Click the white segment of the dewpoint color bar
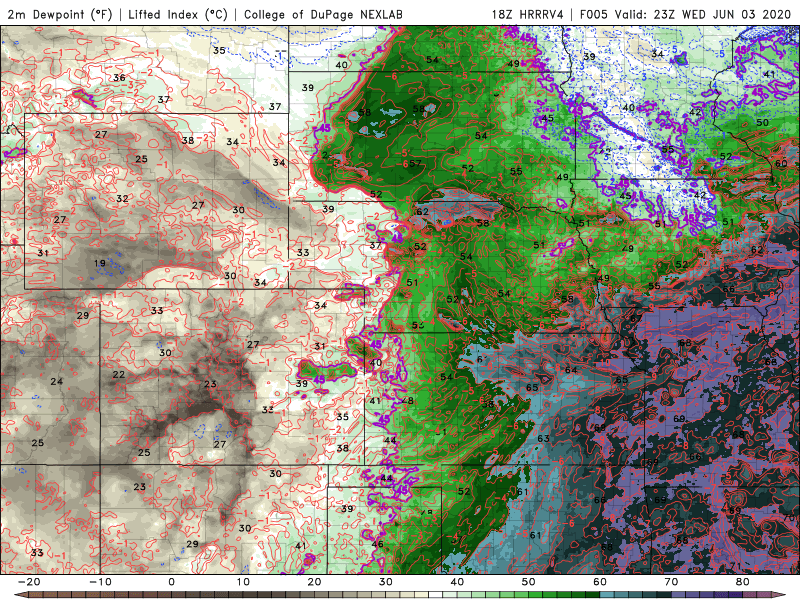Viewport: 800px width, 600px height. [436, 595]
